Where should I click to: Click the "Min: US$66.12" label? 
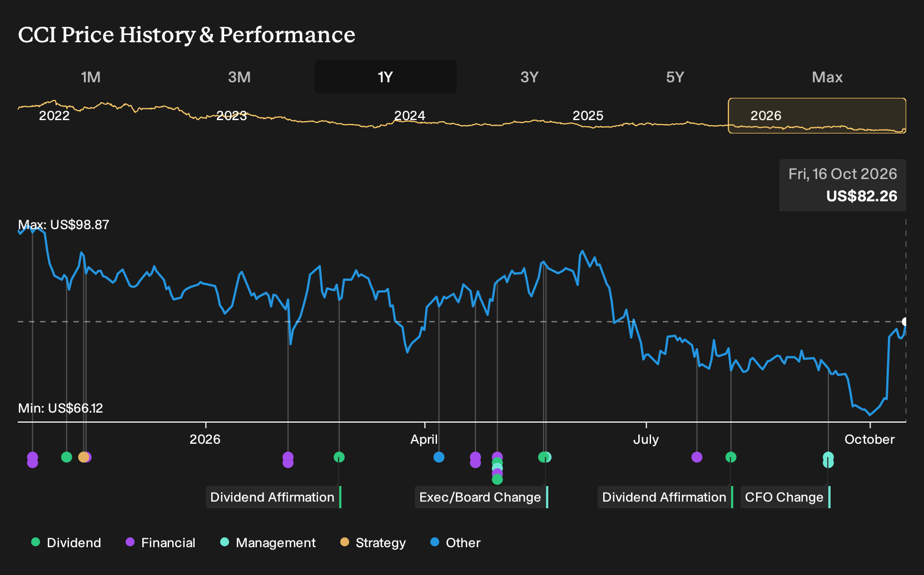pyautogui.click(x=61, y=408)
